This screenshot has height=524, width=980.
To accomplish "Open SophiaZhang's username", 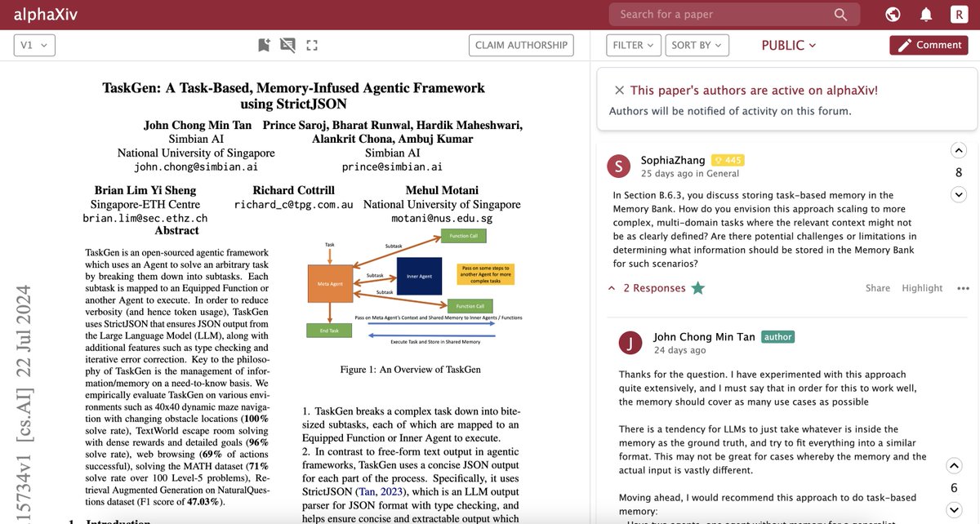I will pos(673,160).
